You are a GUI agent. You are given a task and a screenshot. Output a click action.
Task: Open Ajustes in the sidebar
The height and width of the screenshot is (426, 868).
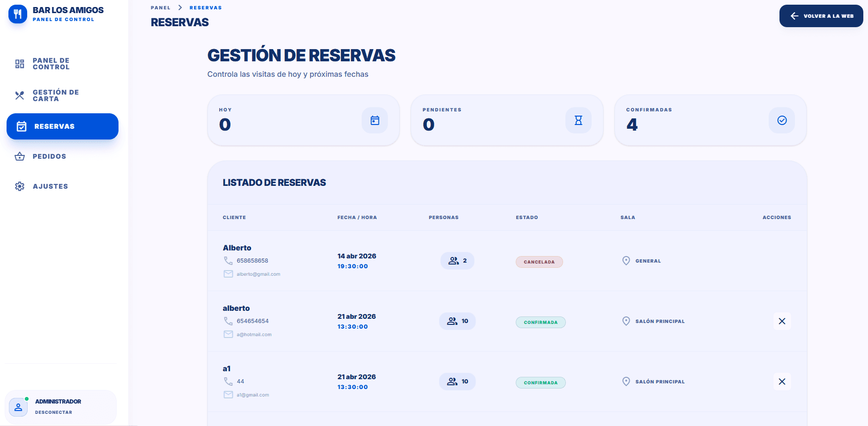[62, 186]
